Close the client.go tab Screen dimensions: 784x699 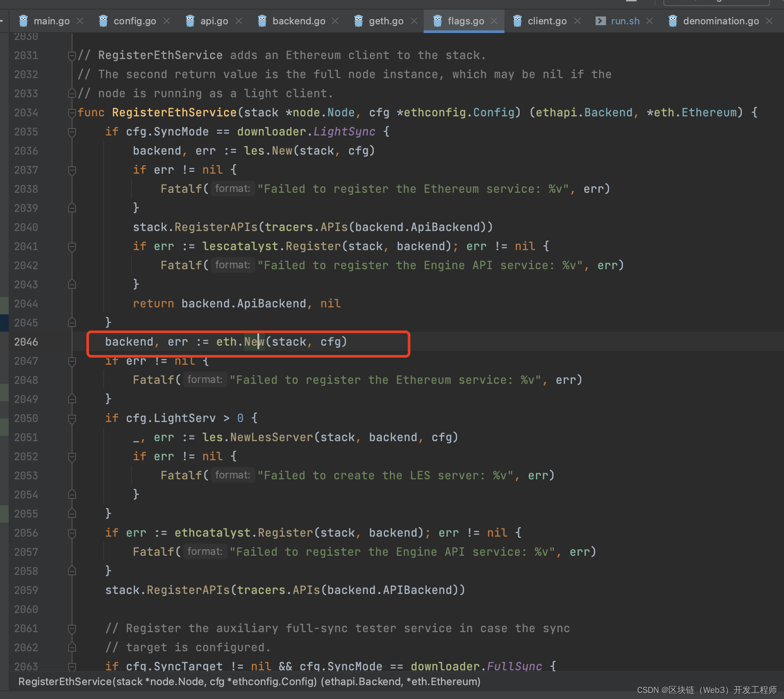pyautogui.click(x=577, y=21)
